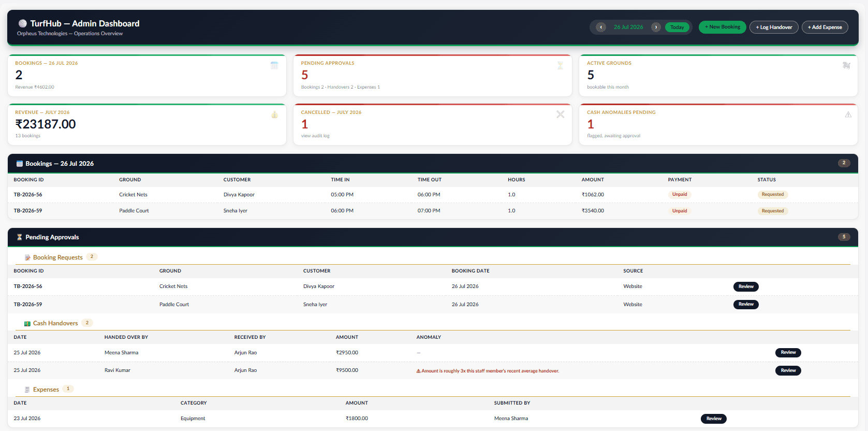Click the handover anomaly warning message
Image resolution: width=868 pixels, height=431 pixels.
tap(488, 371)
